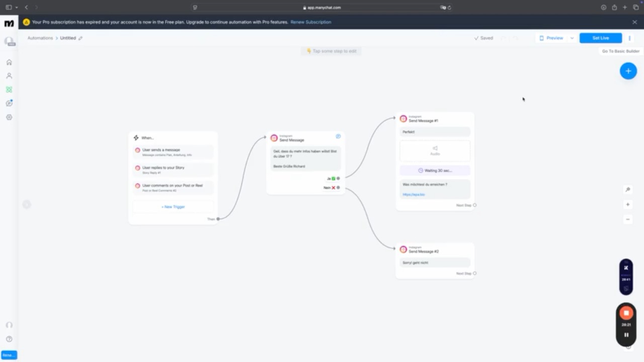Click the blue plus add-step button

(628, 71)
